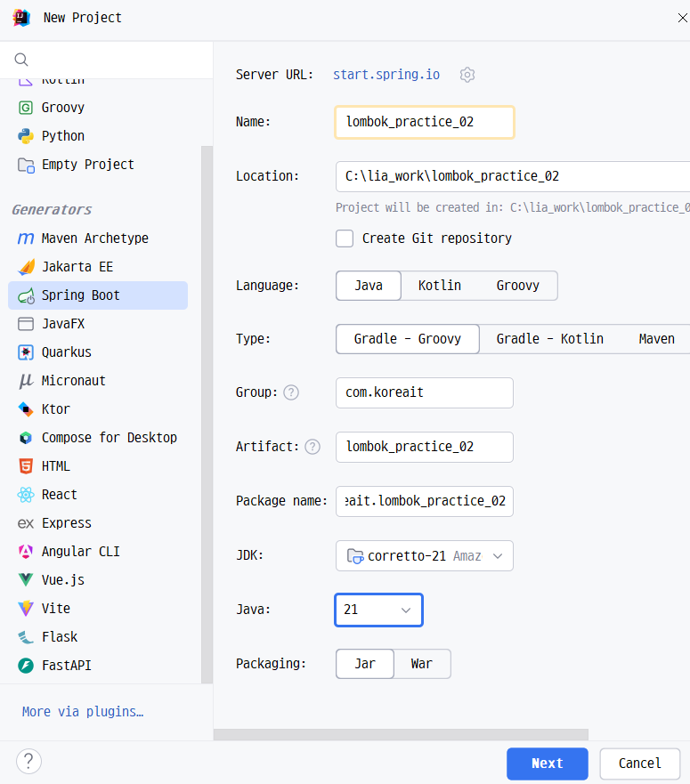This screenshot has width=690, height=784.
Task: Open dialog help question mark button
Action: pyautogui.click(x=28, y=762)
